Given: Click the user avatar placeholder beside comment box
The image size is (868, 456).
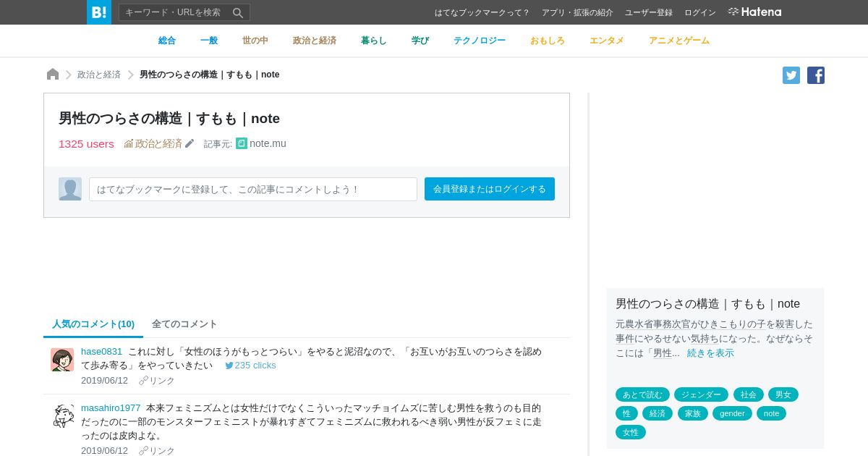Looking at the screenshot, I should 70,189.
